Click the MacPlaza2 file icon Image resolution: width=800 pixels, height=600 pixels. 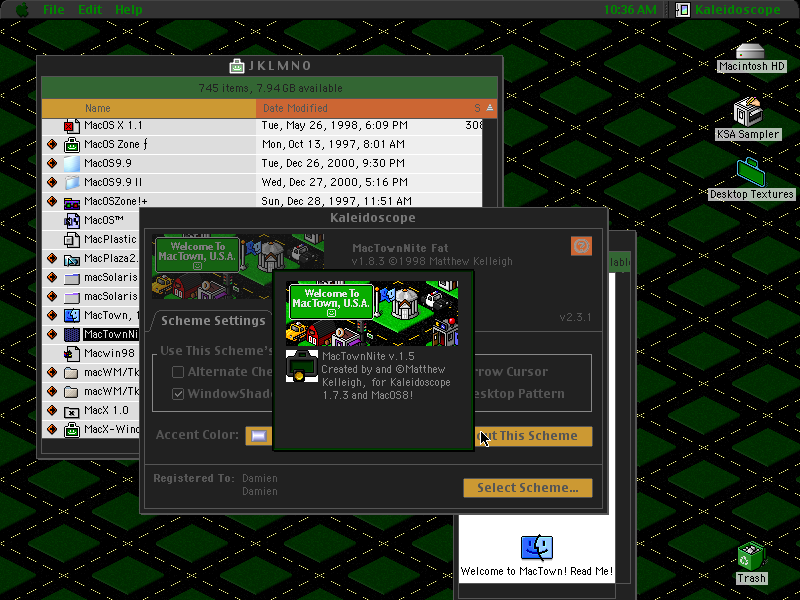tap(71, 259)
